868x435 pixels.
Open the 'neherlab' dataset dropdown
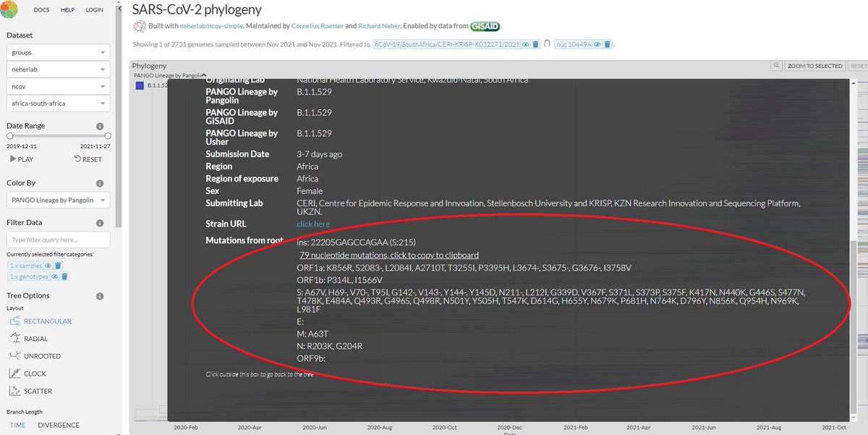[59, 70]
